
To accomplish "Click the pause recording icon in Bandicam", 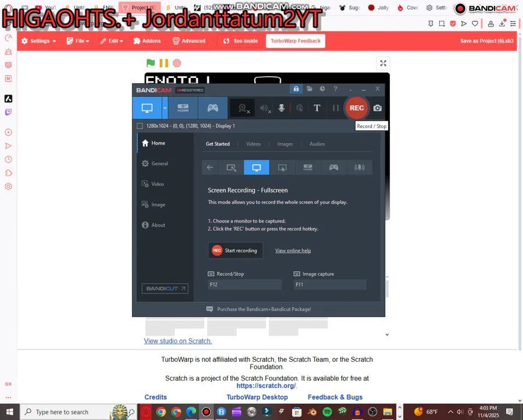I will [335, 108].
